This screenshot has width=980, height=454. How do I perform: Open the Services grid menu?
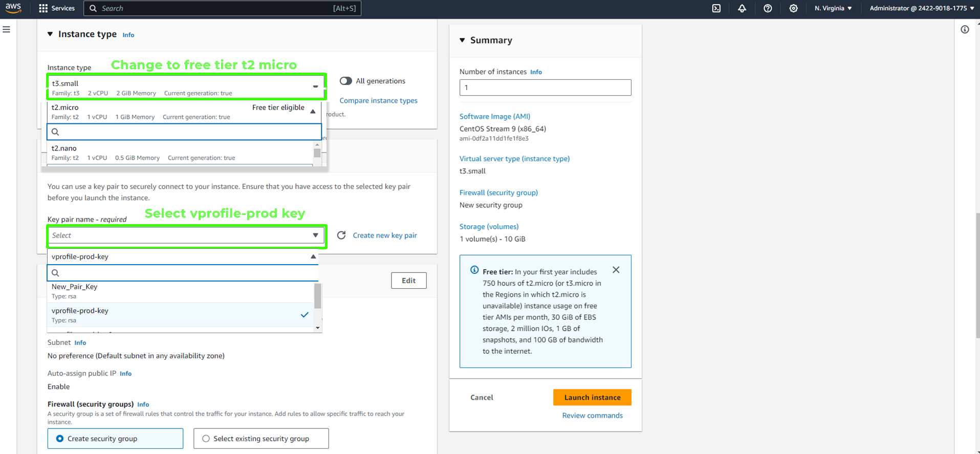(x=57, y=8)
